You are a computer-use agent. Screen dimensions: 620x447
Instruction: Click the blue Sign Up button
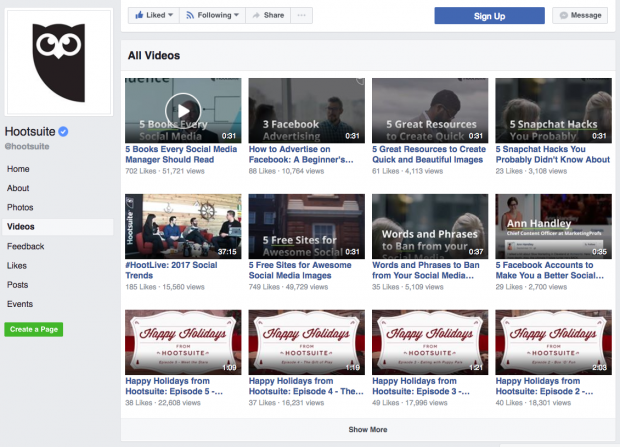coord(490,16)
